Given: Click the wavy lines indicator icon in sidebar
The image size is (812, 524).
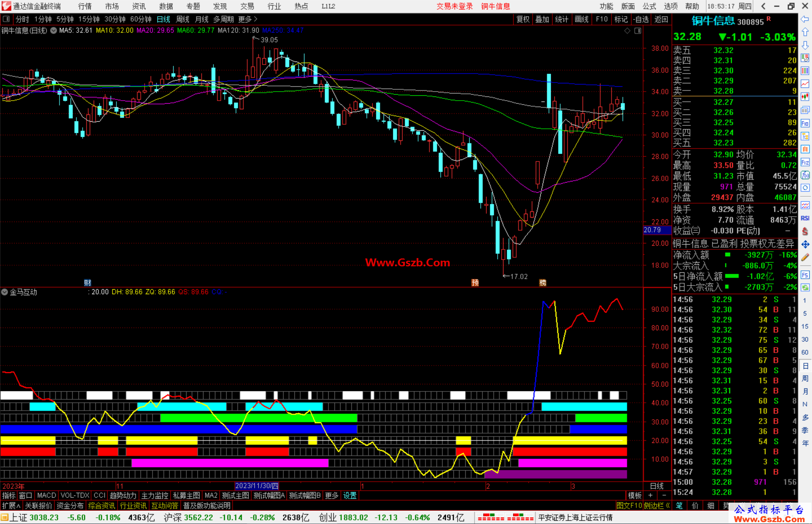Looking at the screenshot, I should coord(805,205).
